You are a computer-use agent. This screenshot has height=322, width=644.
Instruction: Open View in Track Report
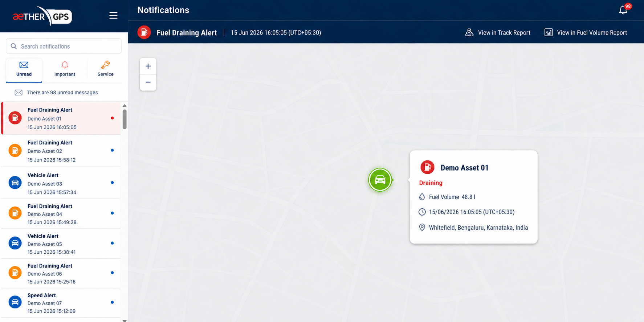click(498, 33)
